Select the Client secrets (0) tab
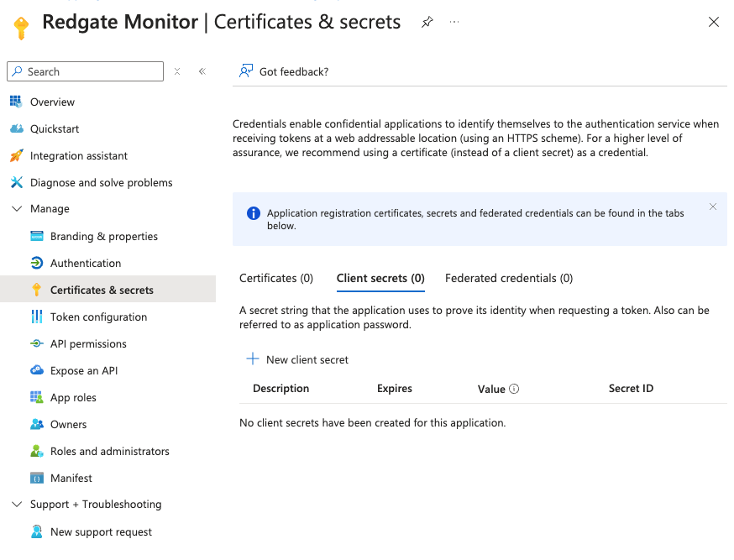The image size is (734, 560). point(380,278)
